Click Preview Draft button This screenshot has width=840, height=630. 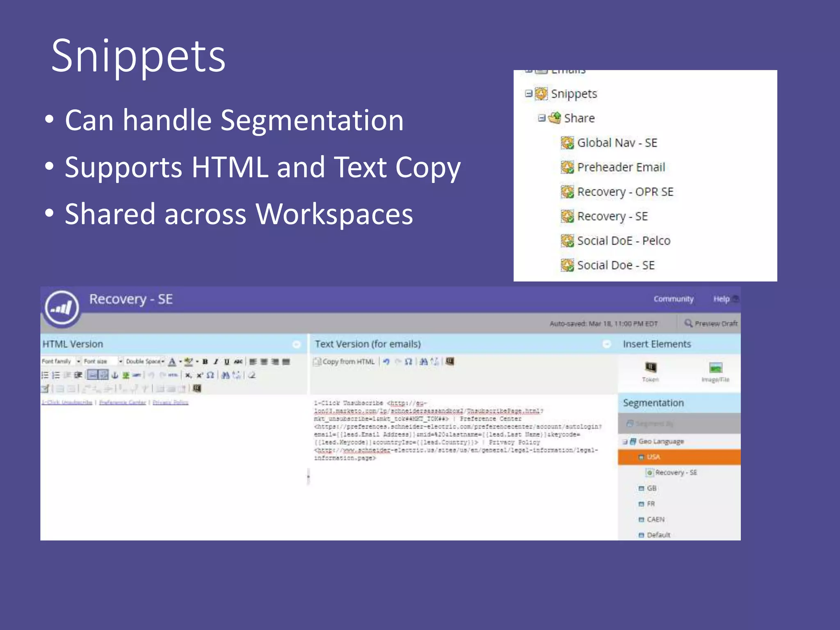[711, 324]
